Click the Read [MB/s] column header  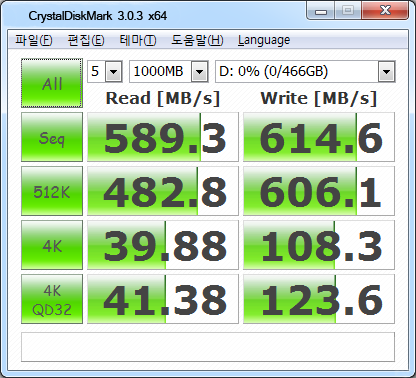tap(163, 98)
